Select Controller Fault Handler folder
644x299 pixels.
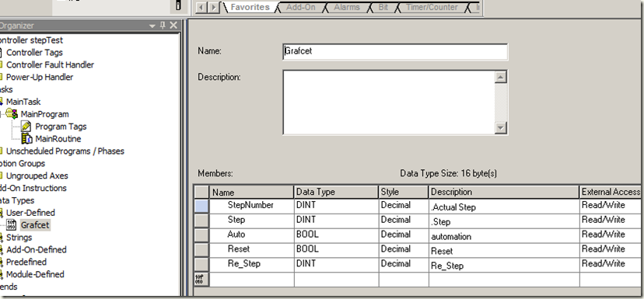[x=50, y=64]
